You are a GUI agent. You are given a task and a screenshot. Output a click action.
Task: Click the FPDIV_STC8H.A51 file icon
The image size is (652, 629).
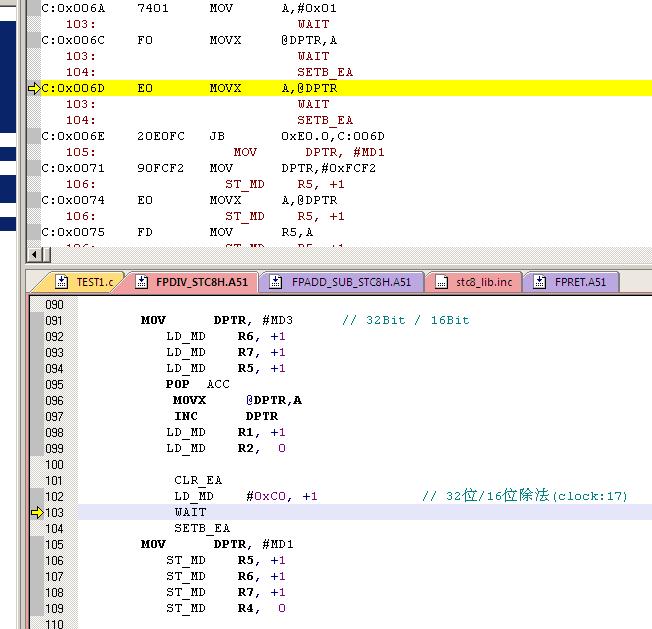point(141,282)
